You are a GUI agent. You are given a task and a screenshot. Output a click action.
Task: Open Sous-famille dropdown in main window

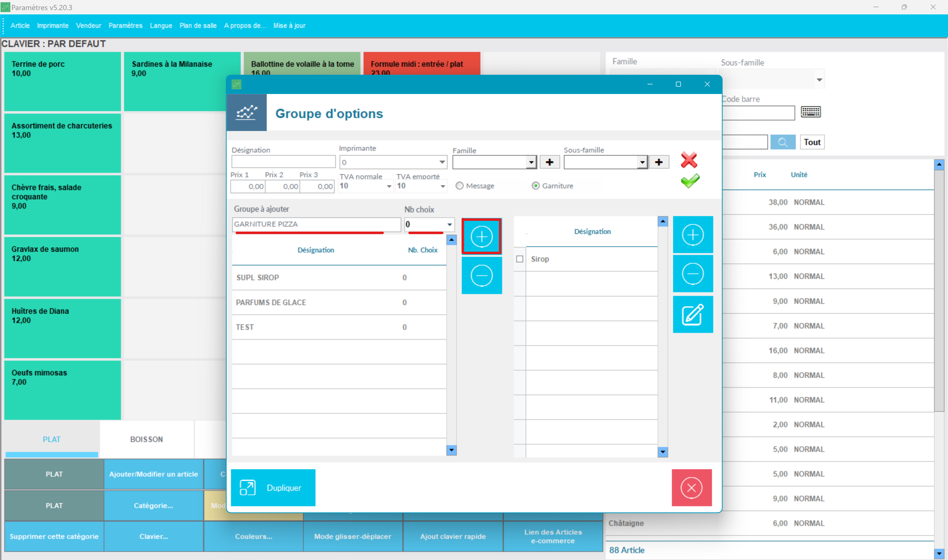pos(819,80)
